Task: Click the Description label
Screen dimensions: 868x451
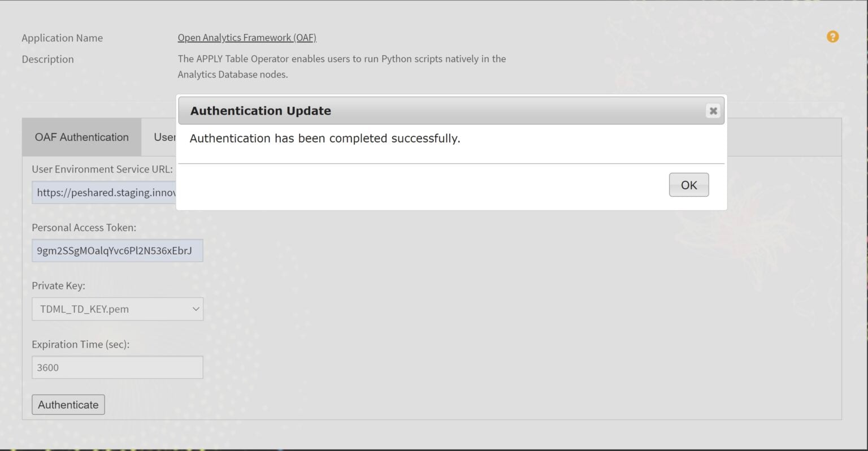Action: [x=47, y=59]
